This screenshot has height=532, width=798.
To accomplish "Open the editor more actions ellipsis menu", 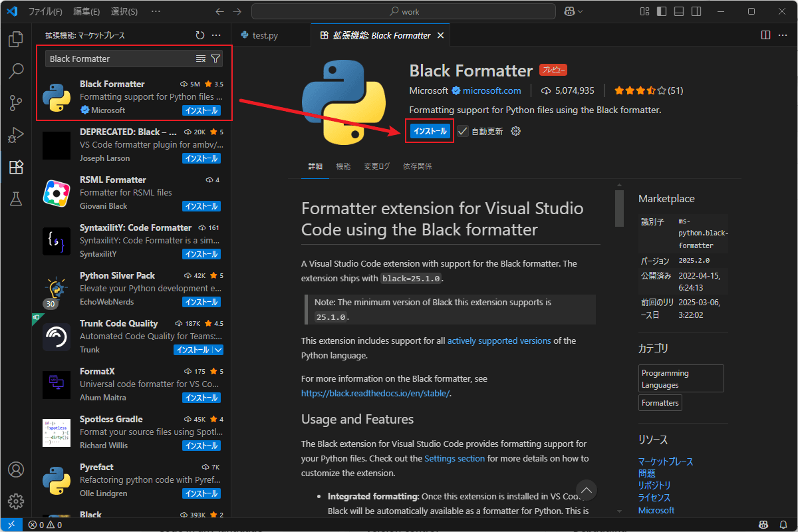I will pos(783,35).
